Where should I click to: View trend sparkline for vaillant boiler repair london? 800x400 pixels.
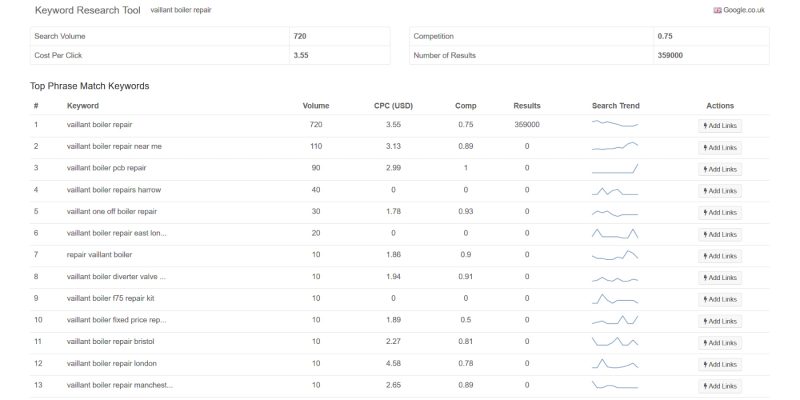coord(615,364)
